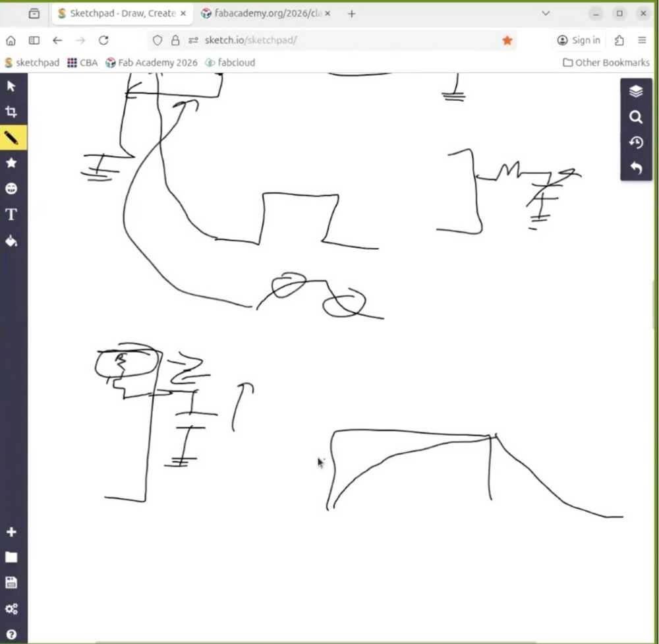The width and height of the screenshot is (659, 644).
Task: Click the plus New sketch icon
Action: tap(11, 532)
